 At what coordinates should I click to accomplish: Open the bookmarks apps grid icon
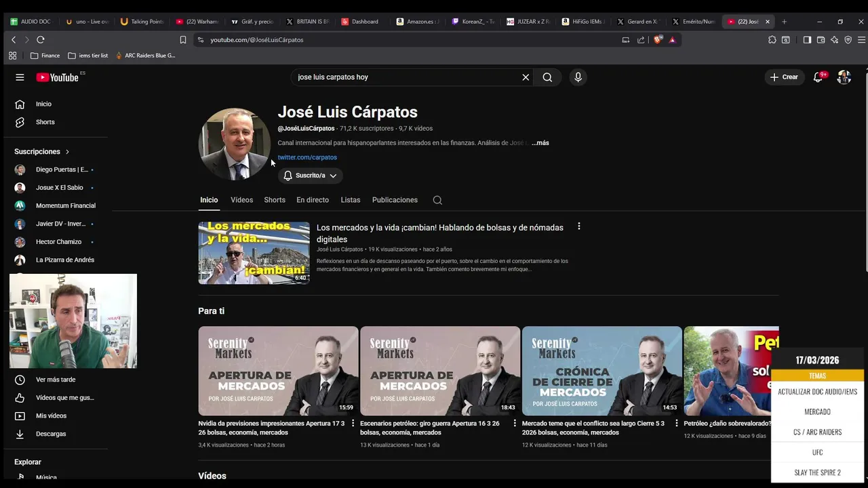pyautogui.click(x=12, y=56)
